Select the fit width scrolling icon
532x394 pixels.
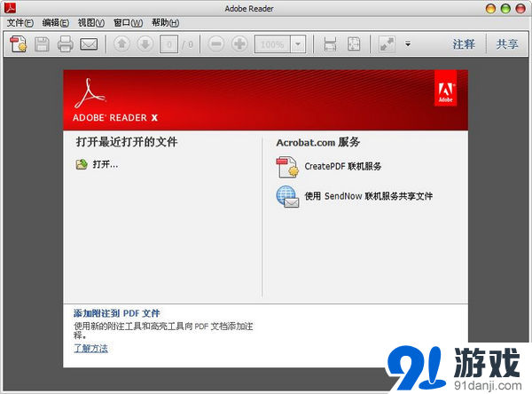click(x=330, y=44)
